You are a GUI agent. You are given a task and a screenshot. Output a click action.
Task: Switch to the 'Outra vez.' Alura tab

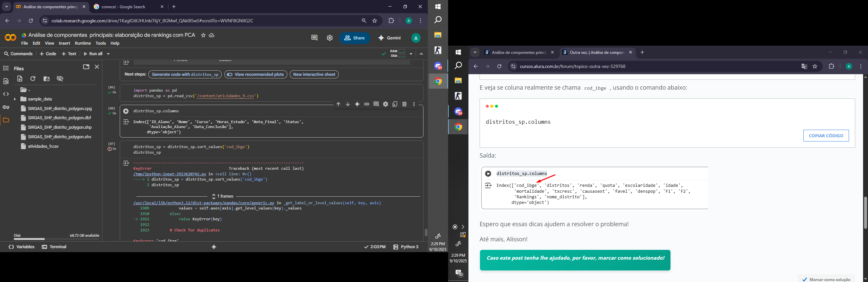(x=597, y=53)
